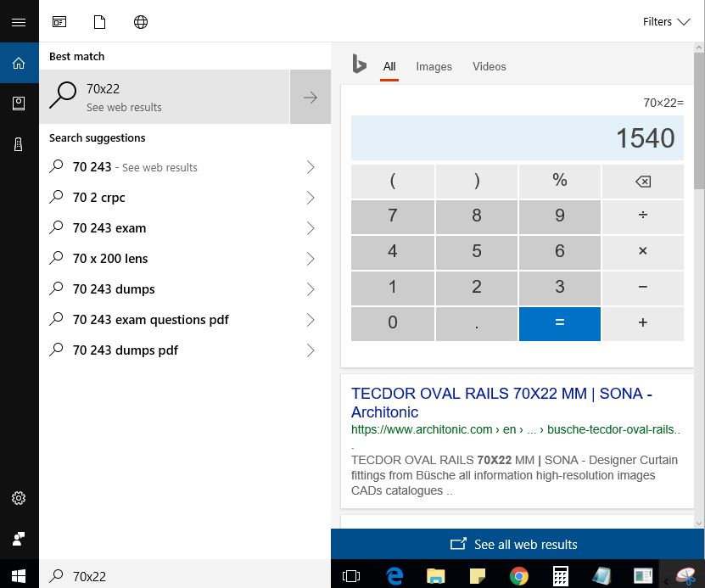Switch to the Videos tab
The height and width of the screenshot is (588, 705).
point(489,66)
